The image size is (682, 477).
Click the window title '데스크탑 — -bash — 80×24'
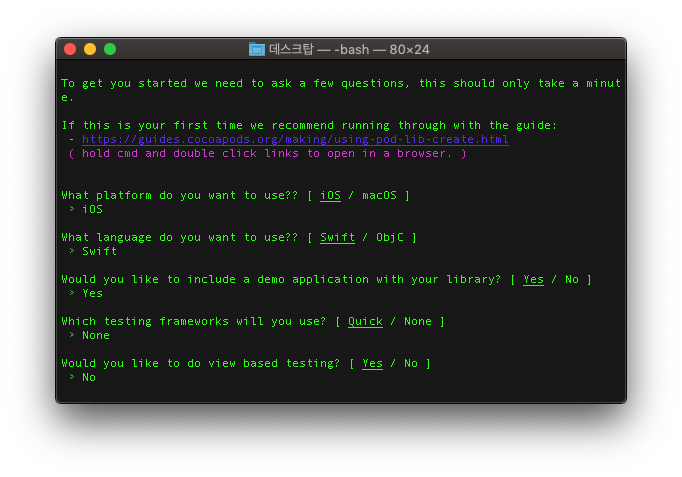point(349,50)
